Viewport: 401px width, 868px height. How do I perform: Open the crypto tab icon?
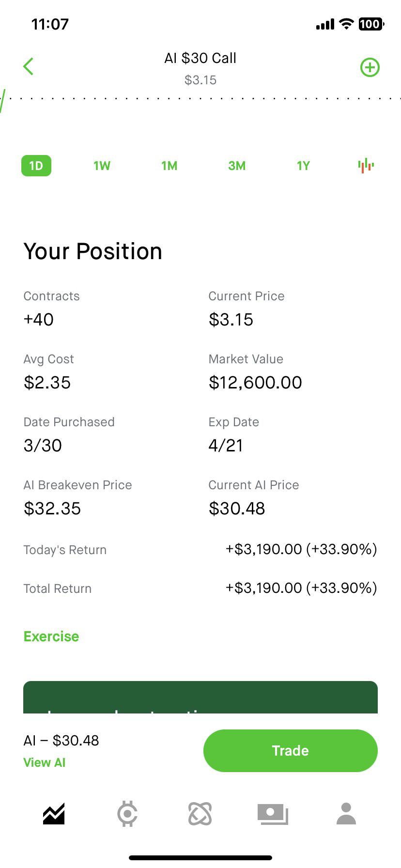pos(127,814)
